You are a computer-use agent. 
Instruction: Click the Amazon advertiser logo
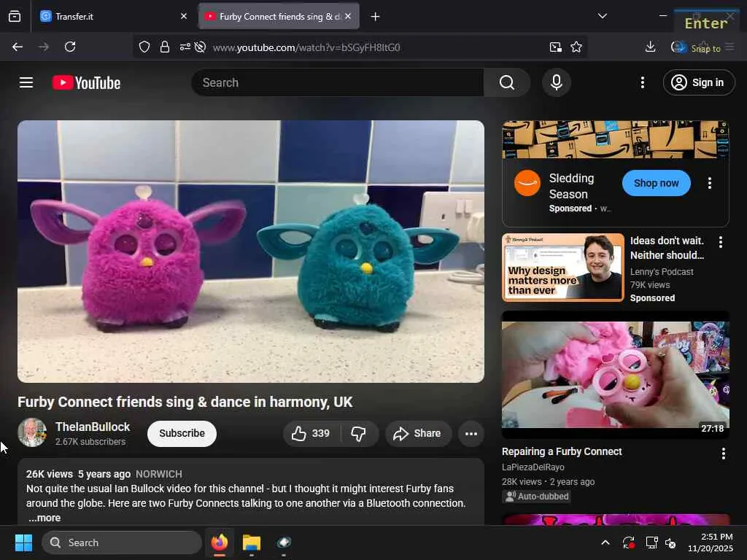[527, 183]
